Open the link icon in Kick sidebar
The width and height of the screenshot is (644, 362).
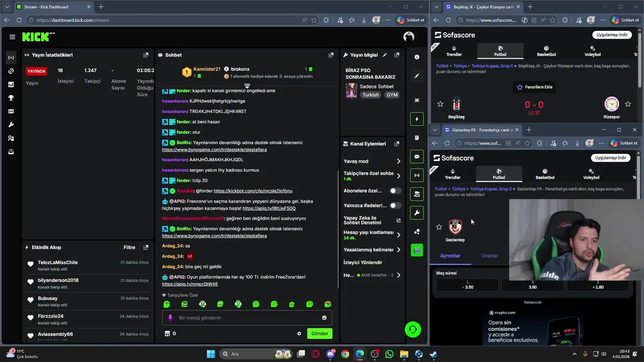tap(11, 71)
